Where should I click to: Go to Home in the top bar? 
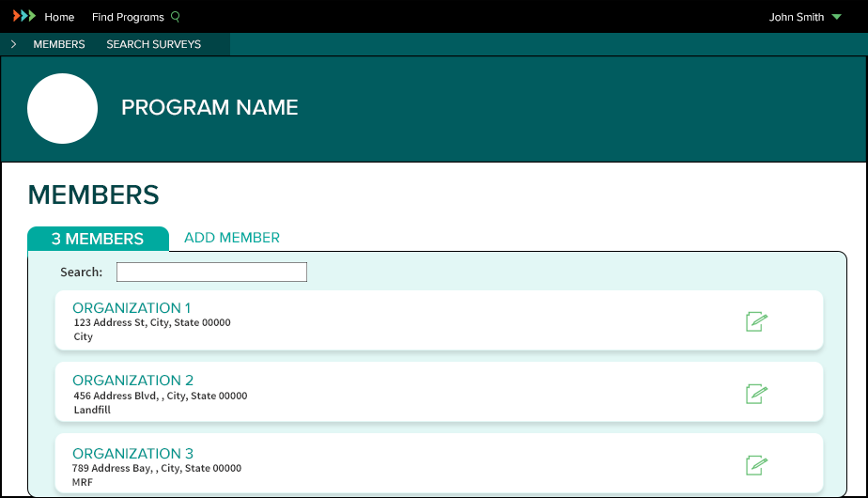59,17
